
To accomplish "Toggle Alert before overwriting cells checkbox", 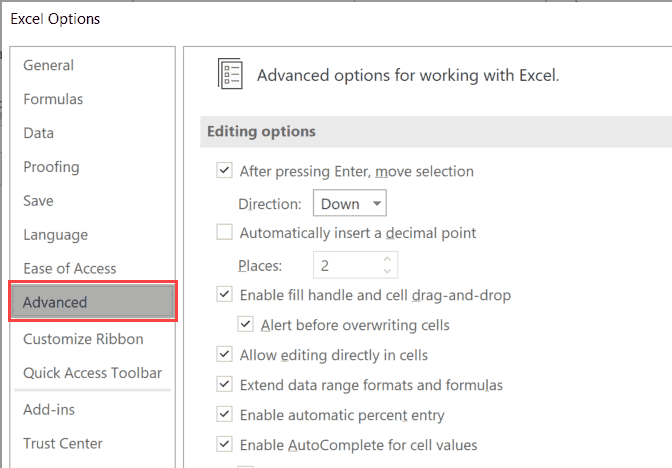I will coord(245,325).
